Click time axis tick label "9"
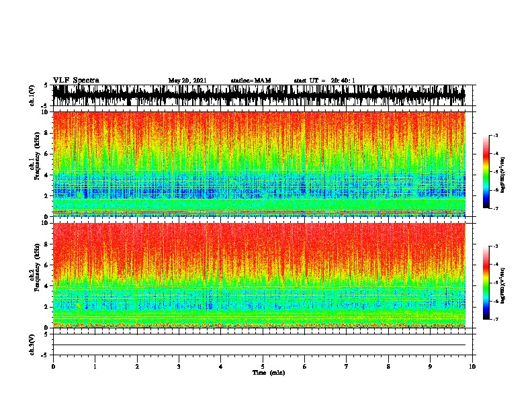This screenshot has width=532, height=411. 430,367
